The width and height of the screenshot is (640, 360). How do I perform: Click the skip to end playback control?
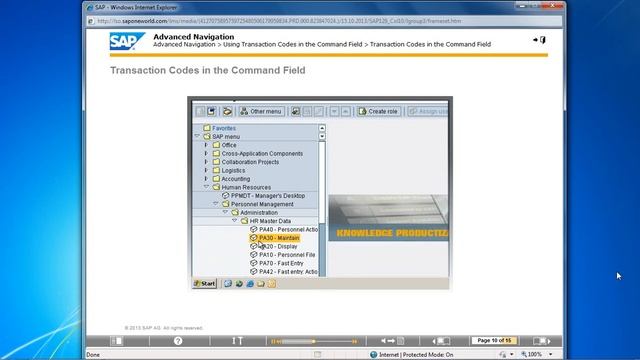[x=355, y=341]
